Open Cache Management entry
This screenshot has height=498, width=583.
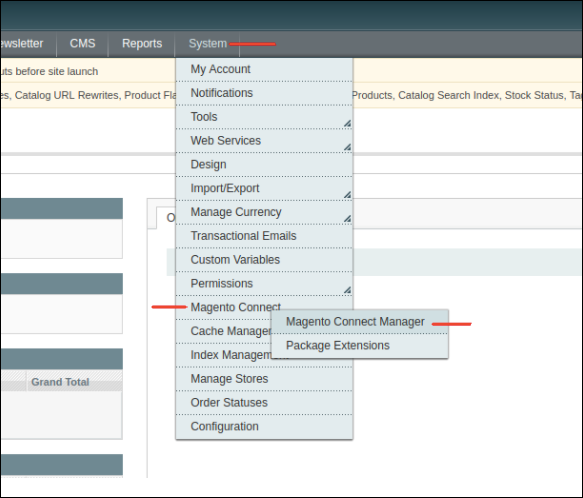tap(230, 331)
